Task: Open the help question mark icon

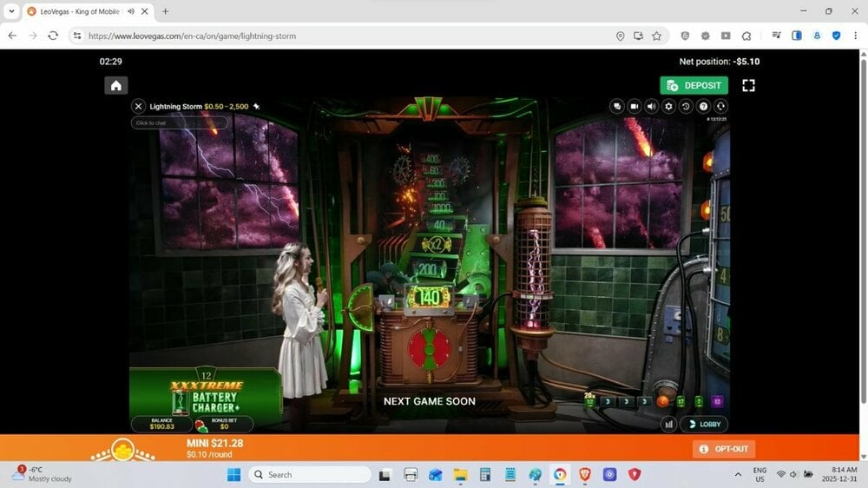Action: pyautogui.click(x=703, y=106)
